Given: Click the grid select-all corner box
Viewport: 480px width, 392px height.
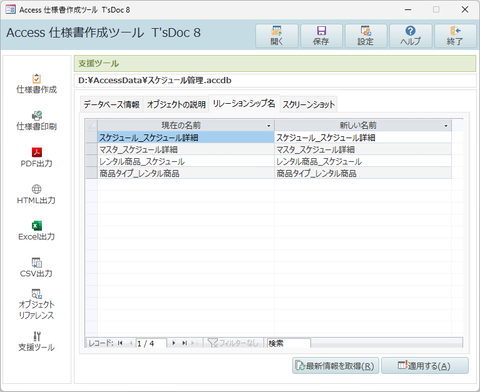Looking at the screenshot, I should point(91,125).
